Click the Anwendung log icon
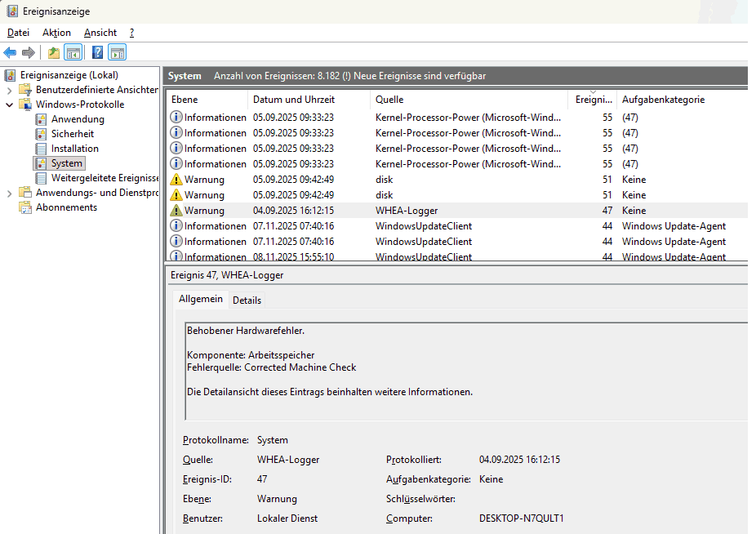 (x=42, y=119)
